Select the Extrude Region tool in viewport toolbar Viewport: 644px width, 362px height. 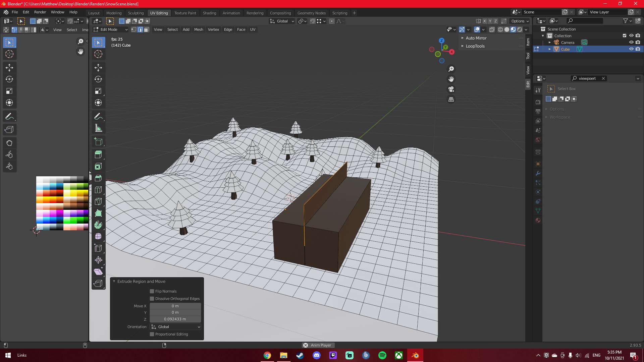[x=98, y=155]
